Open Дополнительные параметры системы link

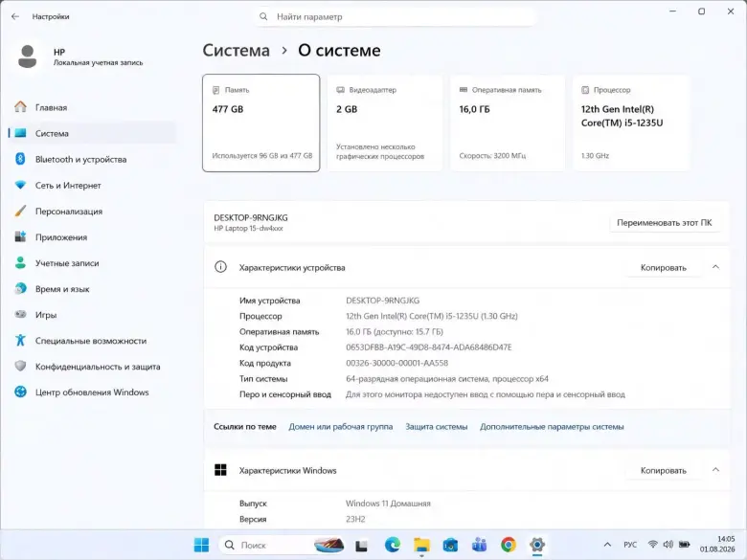[x=552, y=427]
